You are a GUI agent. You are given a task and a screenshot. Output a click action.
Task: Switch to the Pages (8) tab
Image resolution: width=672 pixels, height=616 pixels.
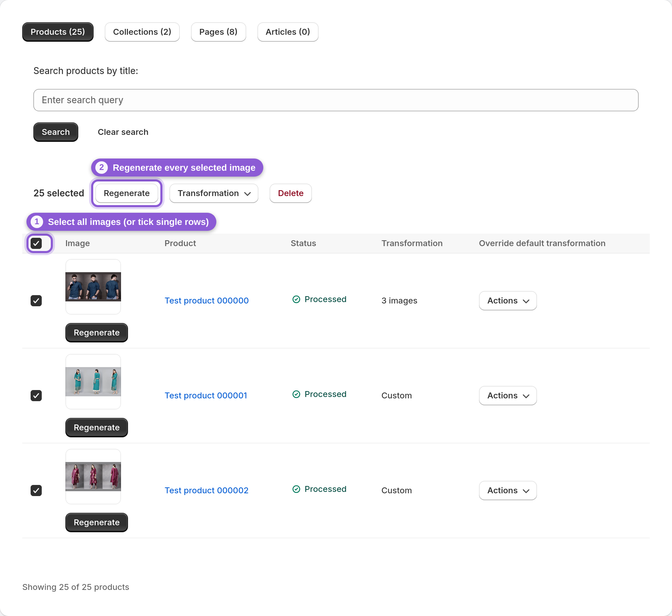(x=218, y=32)
